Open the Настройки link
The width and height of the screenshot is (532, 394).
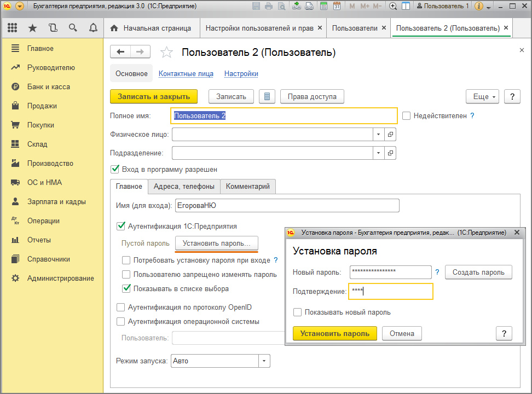tap(241, 74)
